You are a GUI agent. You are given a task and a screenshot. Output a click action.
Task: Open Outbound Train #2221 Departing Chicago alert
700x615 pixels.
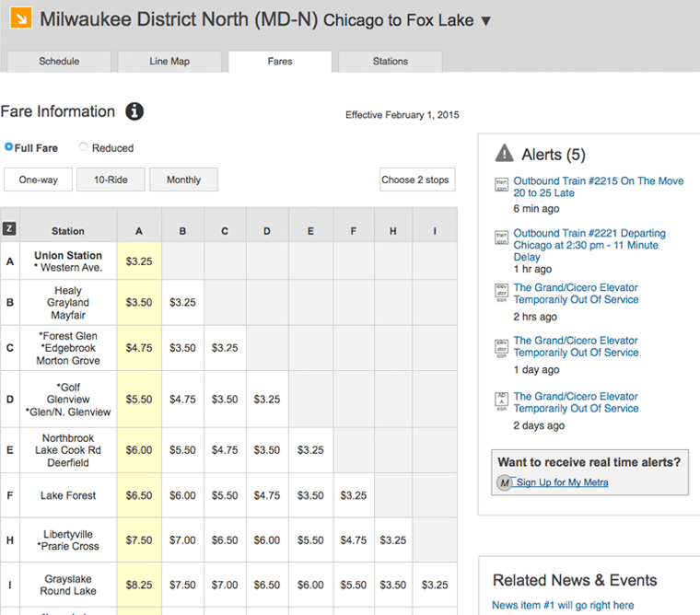coord(589,245)
